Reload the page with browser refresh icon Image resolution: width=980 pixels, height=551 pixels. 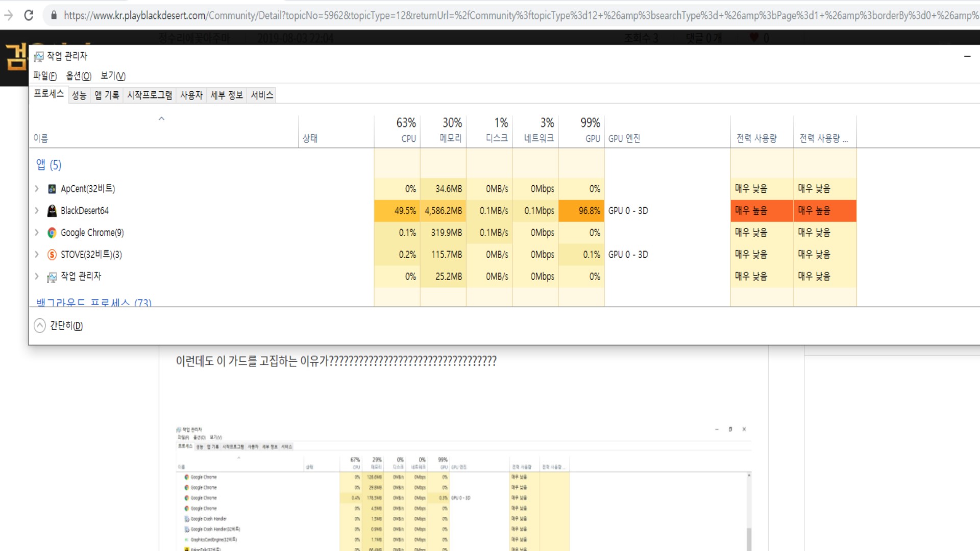click(29, 15)
